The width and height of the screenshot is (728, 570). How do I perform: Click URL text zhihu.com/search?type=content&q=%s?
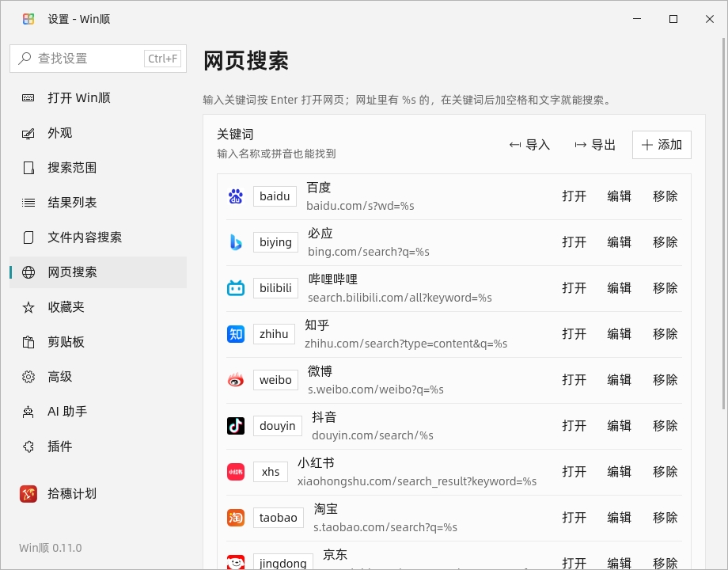pyautogui.click(x=406, y=344)
